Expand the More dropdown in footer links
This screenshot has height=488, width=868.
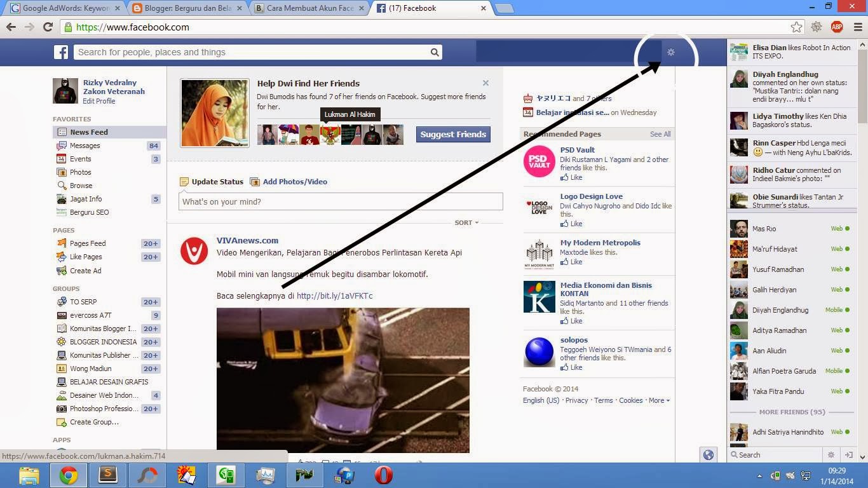click(x=658, y=400)
